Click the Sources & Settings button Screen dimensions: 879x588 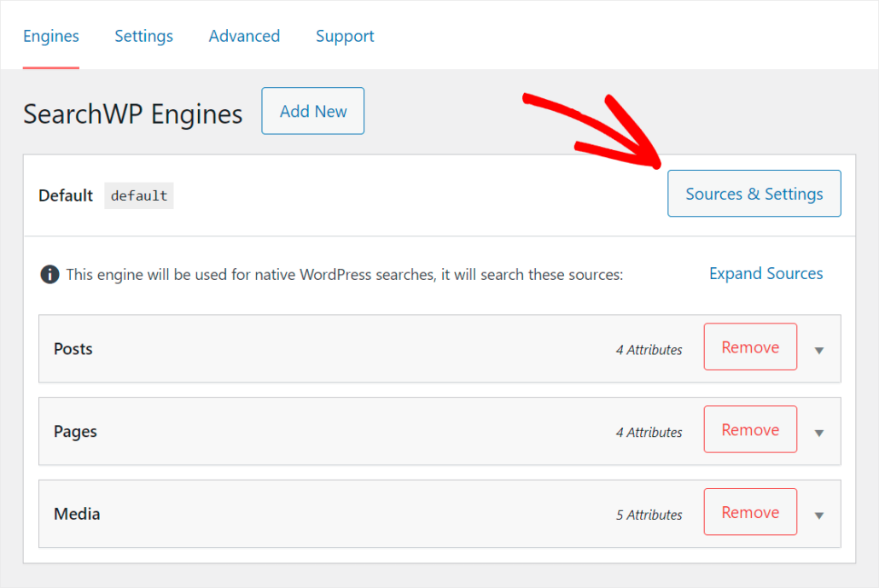pos(754,194)
